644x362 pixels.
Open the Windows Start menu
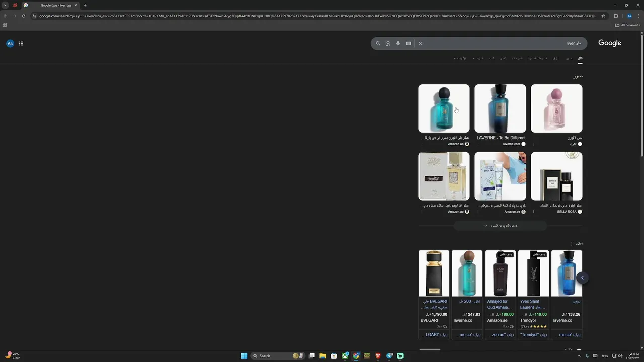pyautogui.click(x=244, y=356)
